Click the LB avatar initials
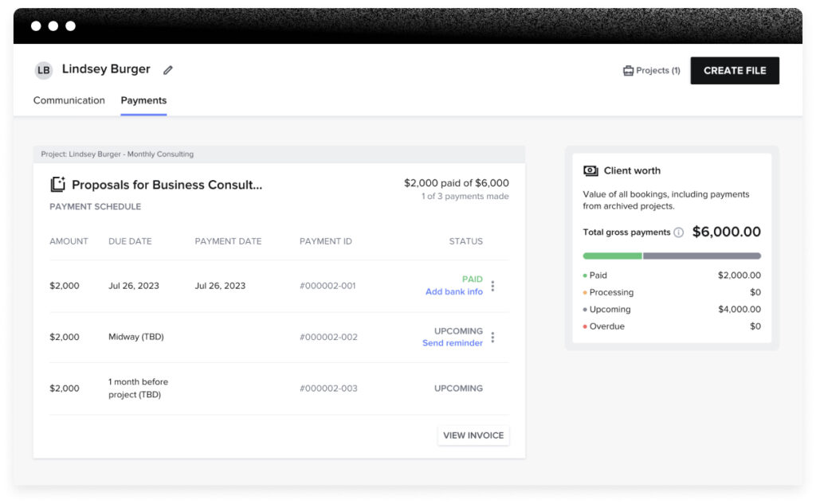This screenshot has width=816, height=504. pos(44,70)
